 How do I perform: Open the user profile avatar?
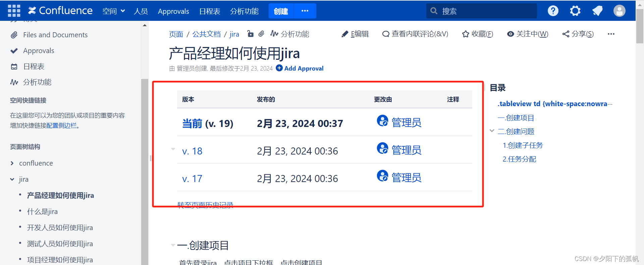click(x=620, y=11)
